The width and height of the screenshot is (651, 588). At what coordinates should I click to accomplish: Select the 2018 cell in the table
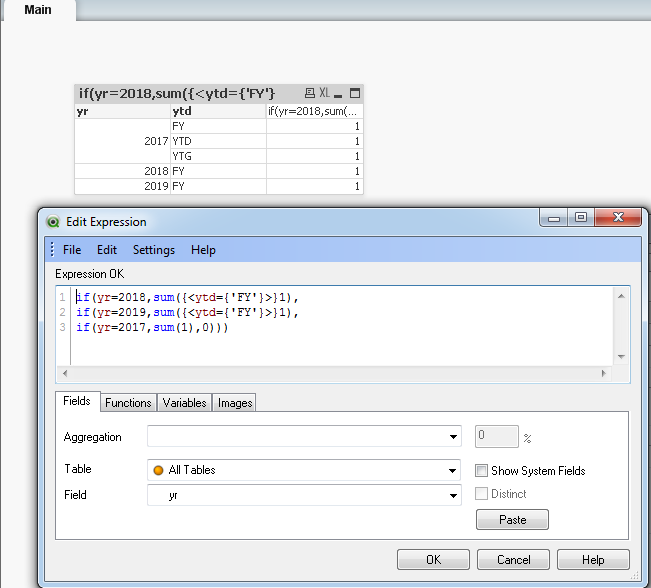pyautogui.click(x=122, y=171)
